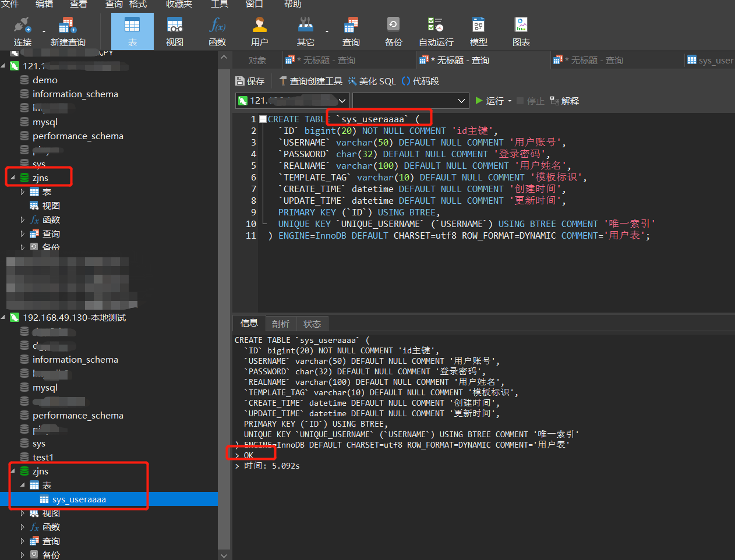Click 美化 SQL beautify button
735x560 pixels.
pyautogui.click(x=372, y=81)
